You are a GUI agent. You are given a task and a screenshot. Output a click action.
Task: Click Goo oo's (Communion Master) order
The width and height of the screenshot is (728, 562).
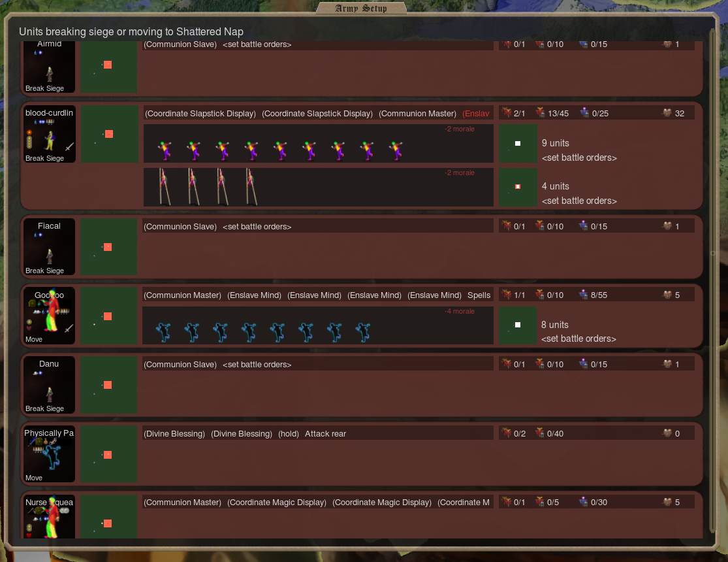182,295
